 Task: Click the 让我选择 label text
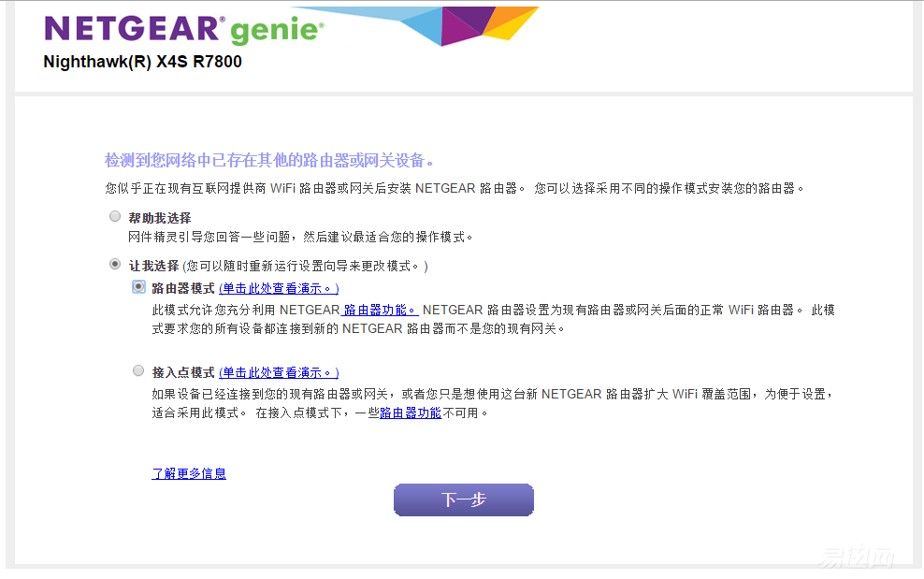point(153,266)
